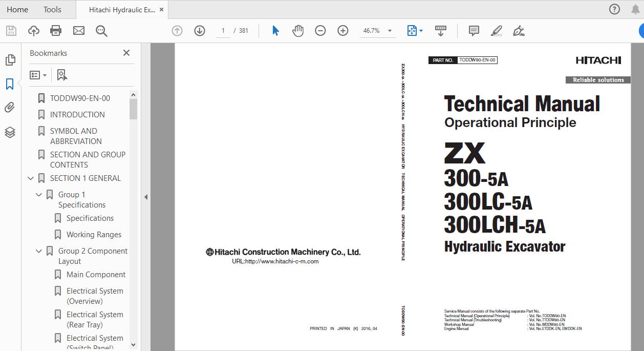Viewport: 644px width, 351px height.
Task: Go to next page arrow
Action: pos(200,31)
